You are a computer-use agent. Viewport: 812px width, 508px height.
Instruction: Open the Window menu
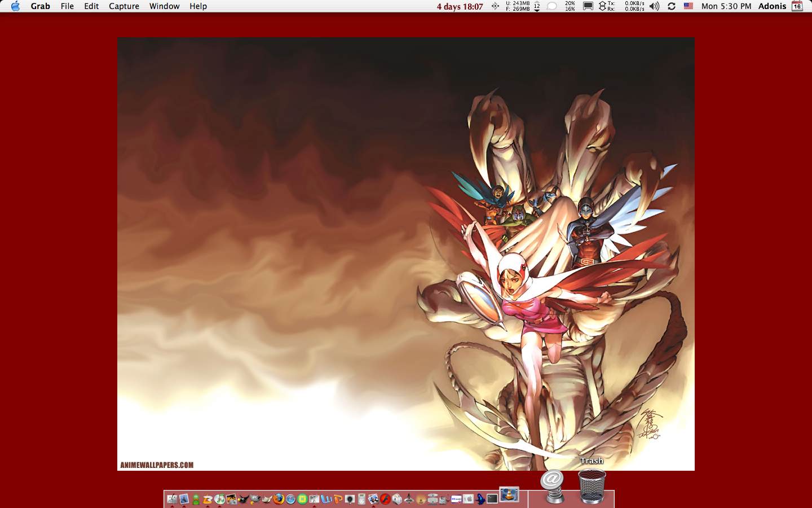pyautogui.click(x=165, y=6)
